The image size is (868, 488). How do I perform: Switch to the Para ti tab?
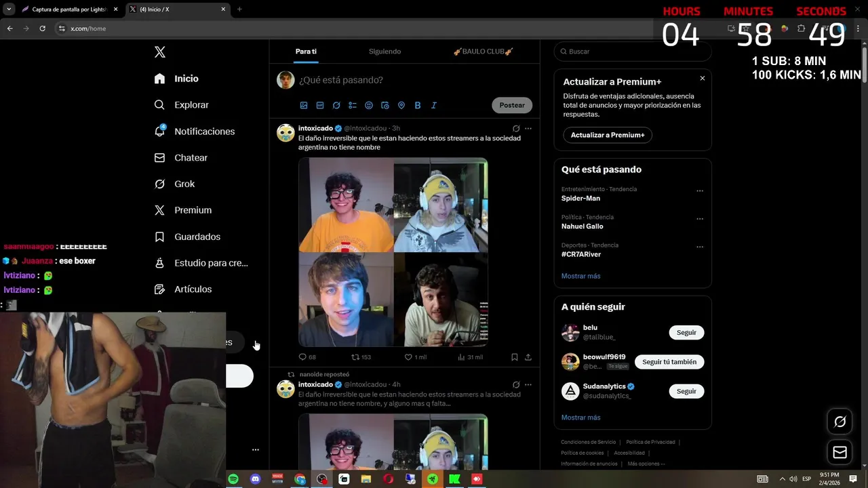(306, 52)
